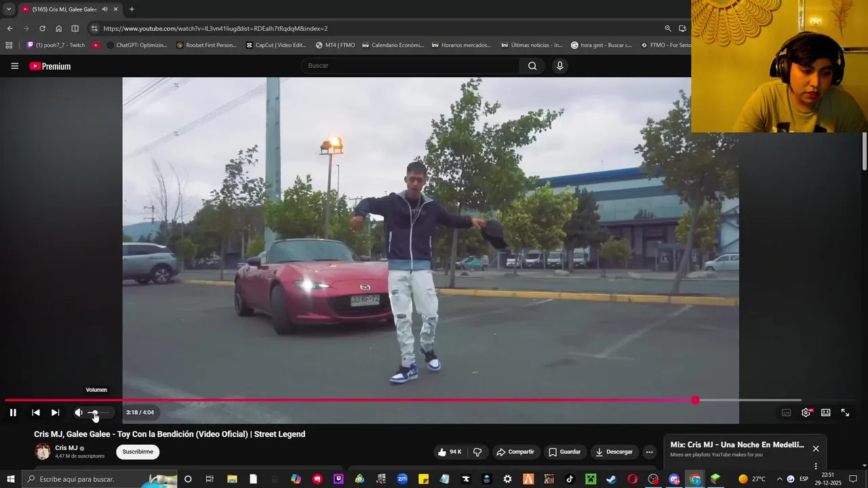Open a new browser tab
868x488 pixels.
click(132, 9)
